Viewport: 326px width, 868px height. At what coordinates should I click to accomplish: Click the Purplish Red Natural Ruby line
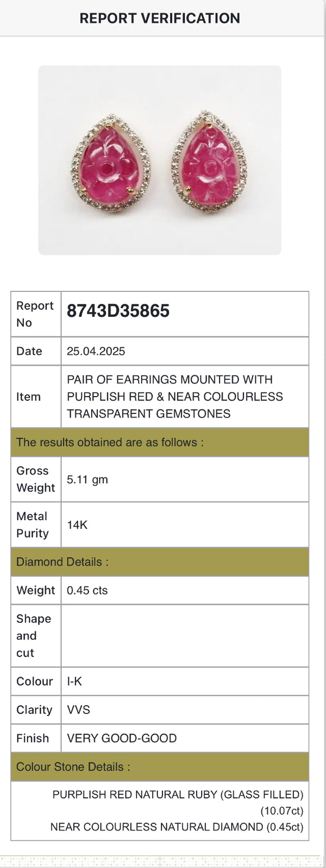click(178, 795)
